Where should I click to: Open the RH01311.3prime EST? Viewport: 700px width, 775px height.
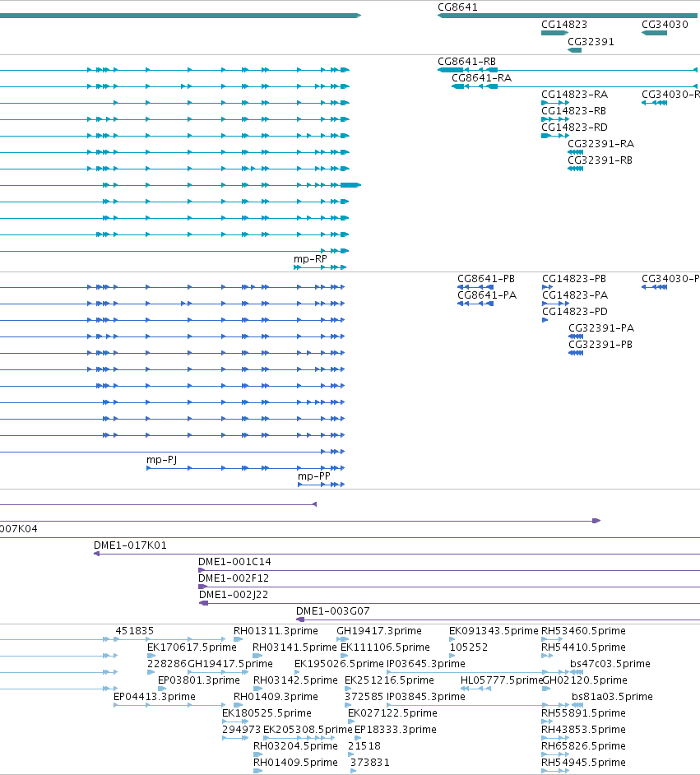[x=238, y=639]
